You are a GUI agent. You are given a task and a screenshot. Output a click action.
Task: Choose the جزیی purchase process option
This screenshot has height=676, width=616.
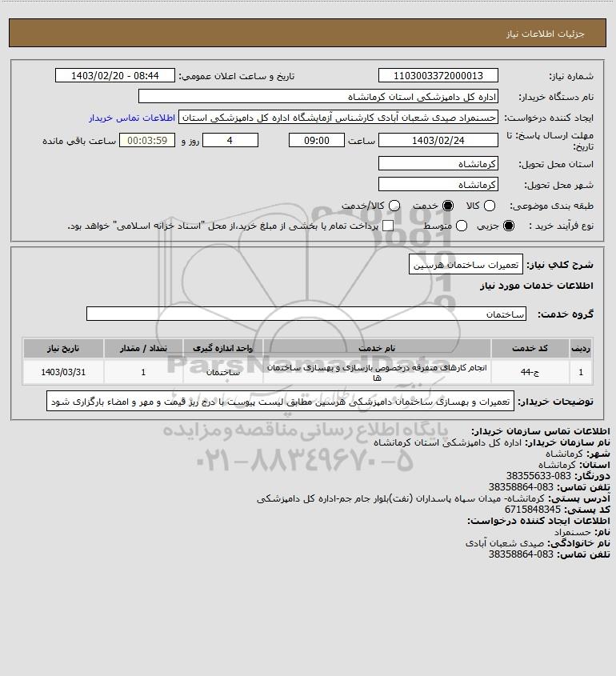pos(509,226)
